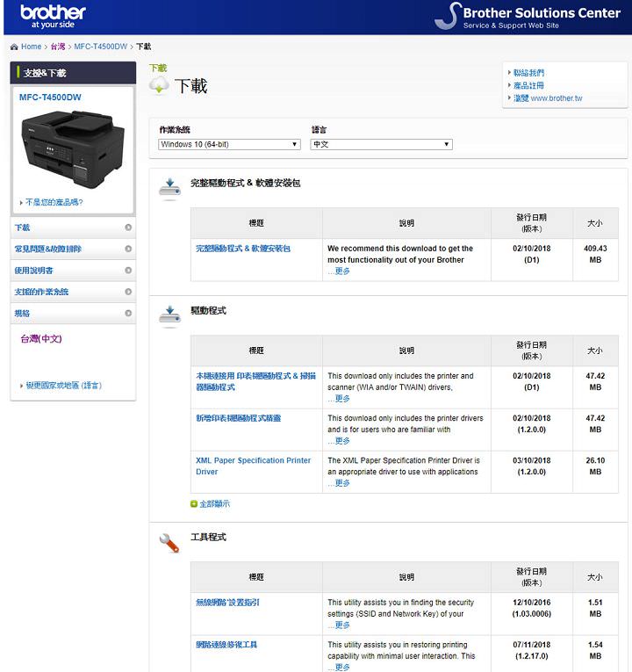
Task: Click 台灣(中文) region text in sidebar
Action: point(41,339)
